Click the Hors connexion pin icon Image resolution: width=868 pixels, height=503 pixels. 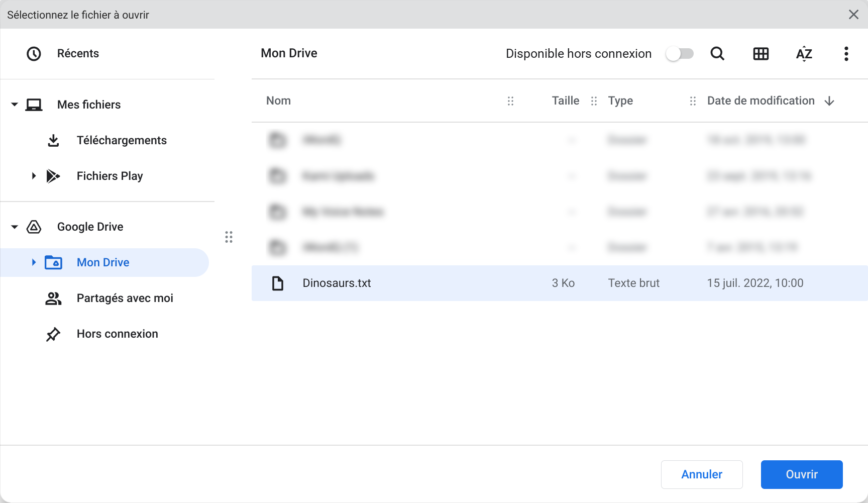pos(53,334)
